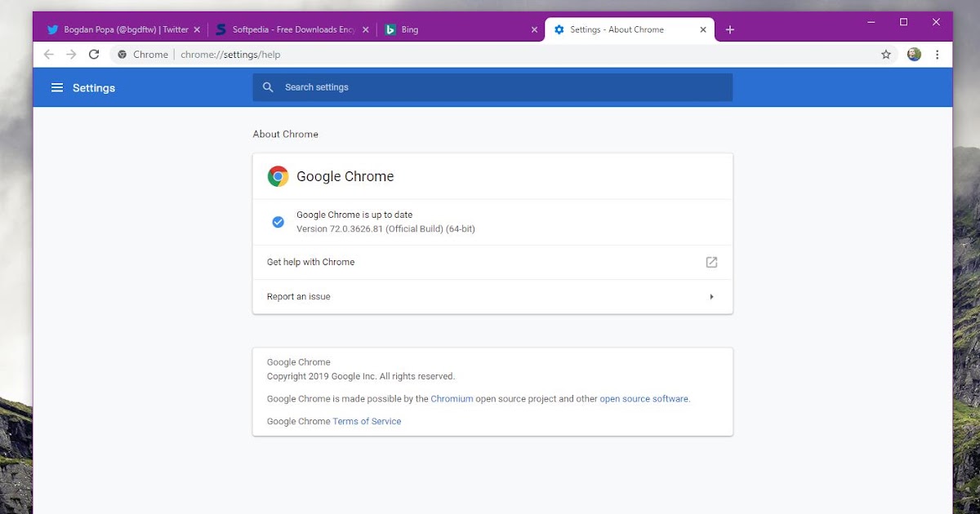Click the search magnifier icon

coord(268,87)
